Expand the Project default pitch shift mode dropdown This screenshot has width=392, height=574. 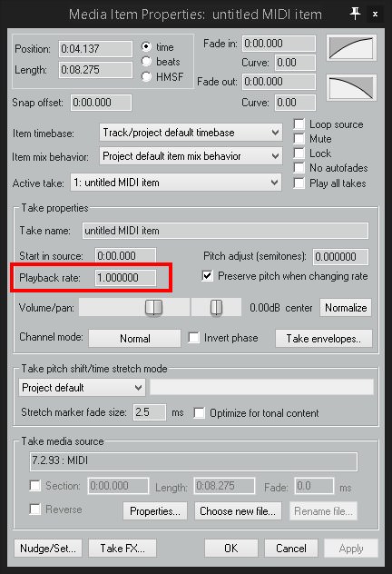82,388
